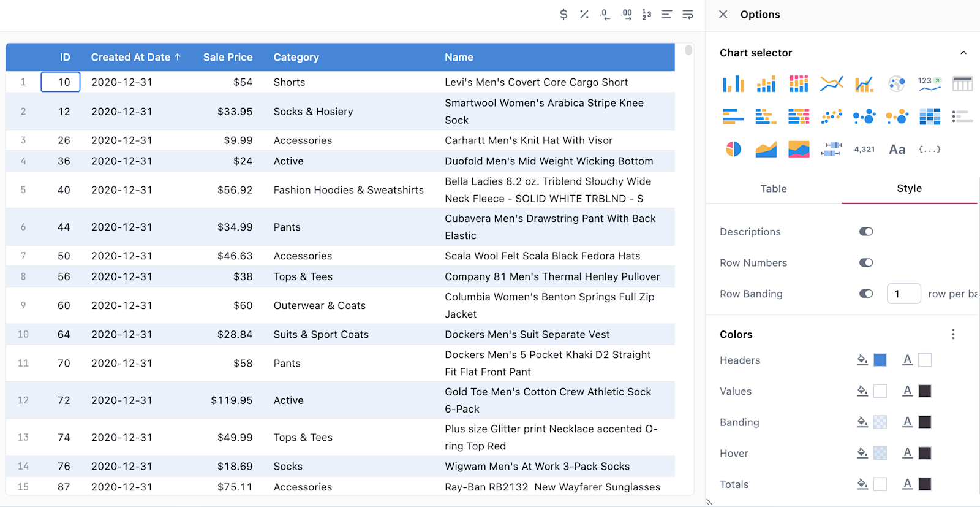Disable the Row Numbers switch
980x507 pixels.
point(865,263)
